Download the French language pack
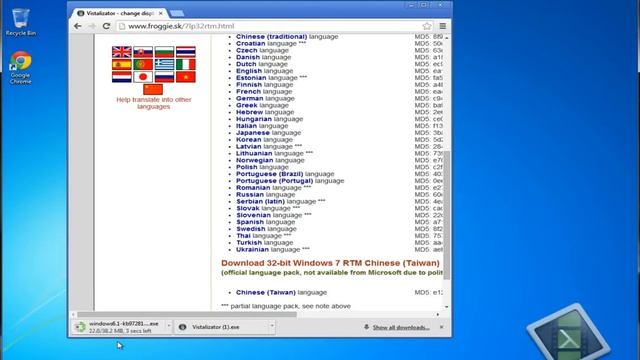This screenshot has width=640, height=360. [248, 91]
